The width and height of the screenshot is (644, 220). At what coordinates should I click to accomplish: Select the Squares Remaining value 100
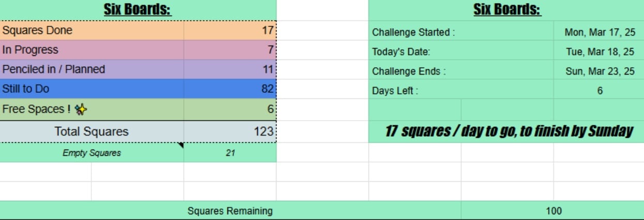pyautogui.click(x=553, y=211)
